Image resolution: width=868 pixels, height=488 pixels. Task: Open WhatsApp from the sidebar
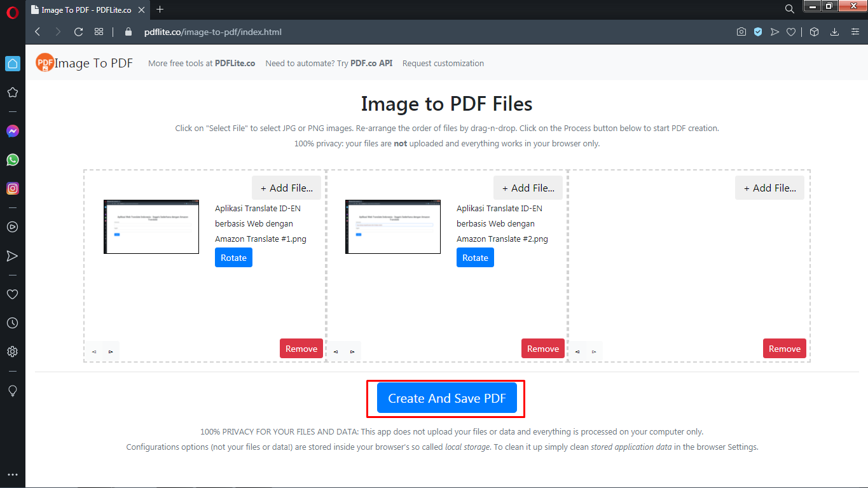tap(12, 160)
